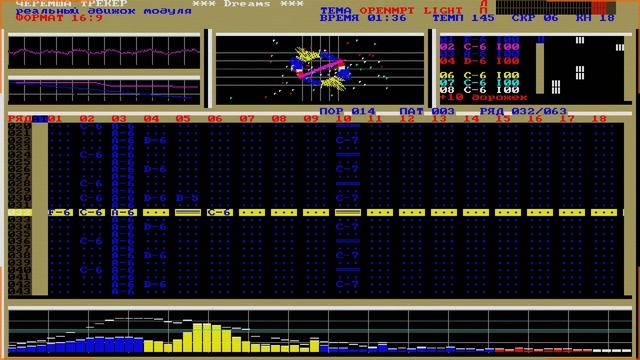Click the ФОРМАТ 16:9 label
This screenshot has height=360, width=640.
tap(59, 18)
